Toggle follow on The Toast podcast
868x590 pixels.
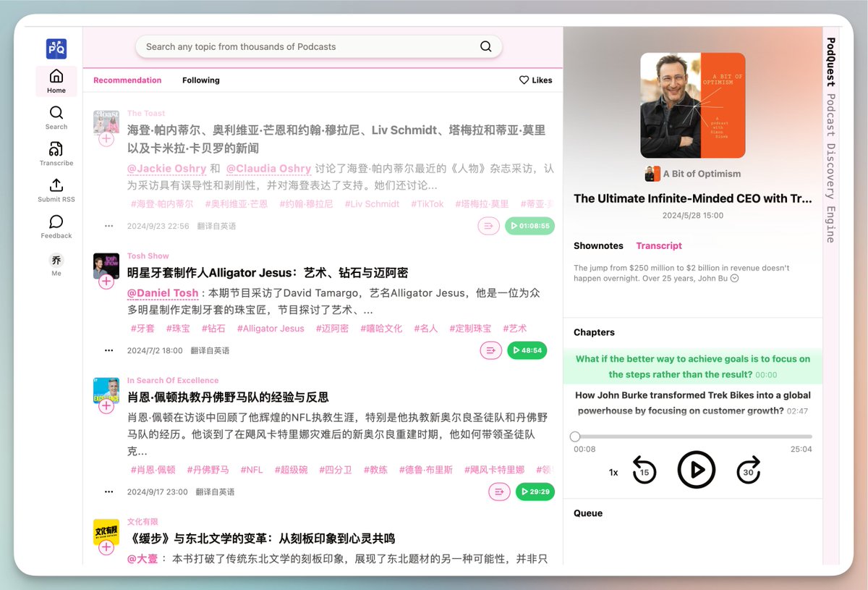(106, 138)
